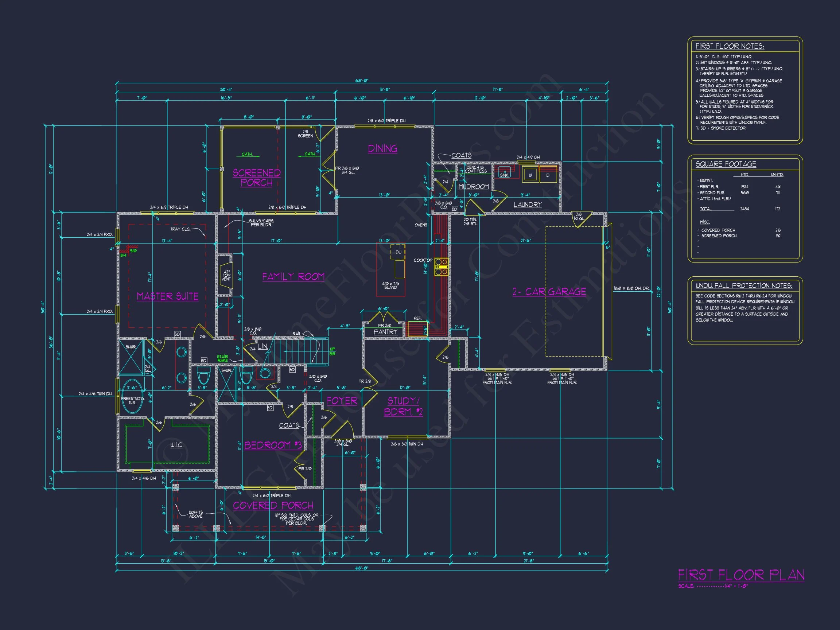Click the SCREENED PORCH label

pyautogui.click(x=256, y=177)
